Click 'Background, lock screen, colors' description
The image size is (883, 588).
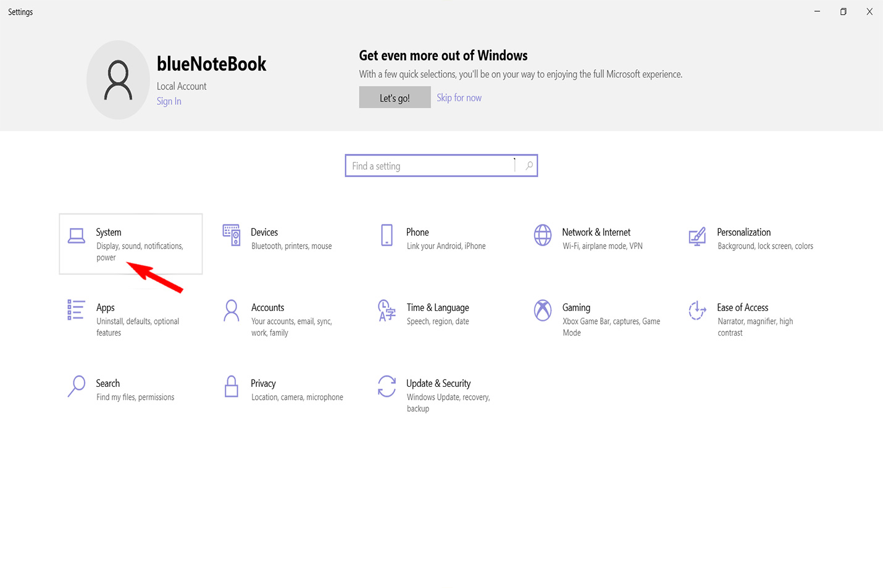pyautogui.click(x=765, y=246)
